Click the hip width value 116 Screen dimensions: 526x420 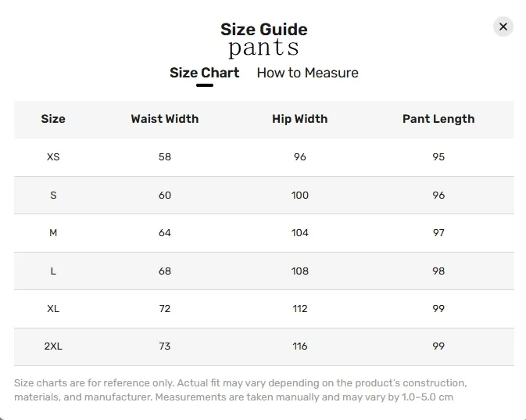[299, 346]
